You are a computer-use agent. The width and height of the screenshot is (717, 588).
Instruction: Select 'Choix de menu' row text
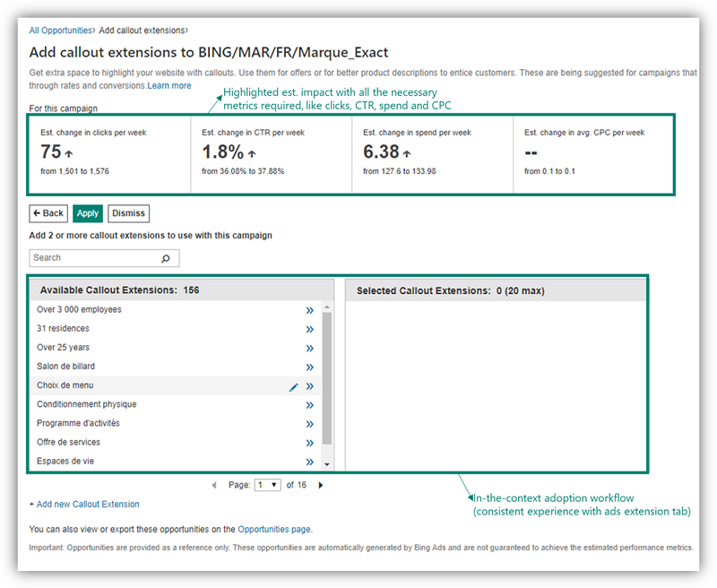(x=65, y=385)
